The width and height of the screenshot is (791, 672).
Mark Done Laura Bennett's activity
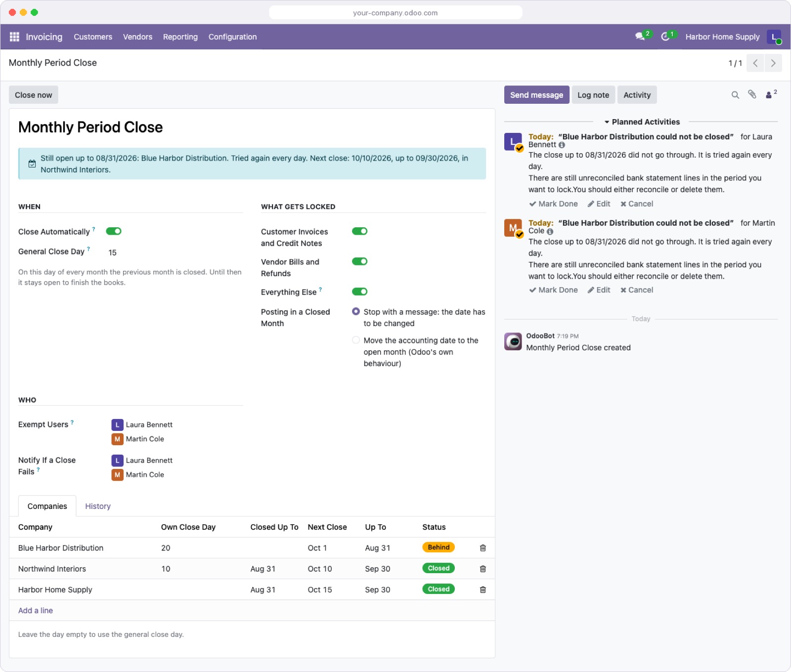[553, 204]
